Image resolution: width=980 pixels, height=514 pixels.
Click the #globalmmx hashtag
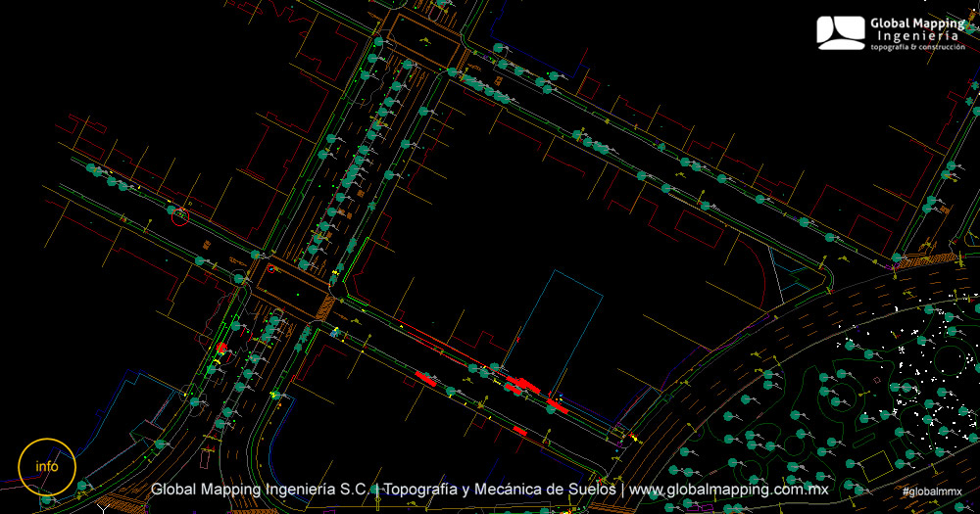pyautogui.click(x=932, y=491)
